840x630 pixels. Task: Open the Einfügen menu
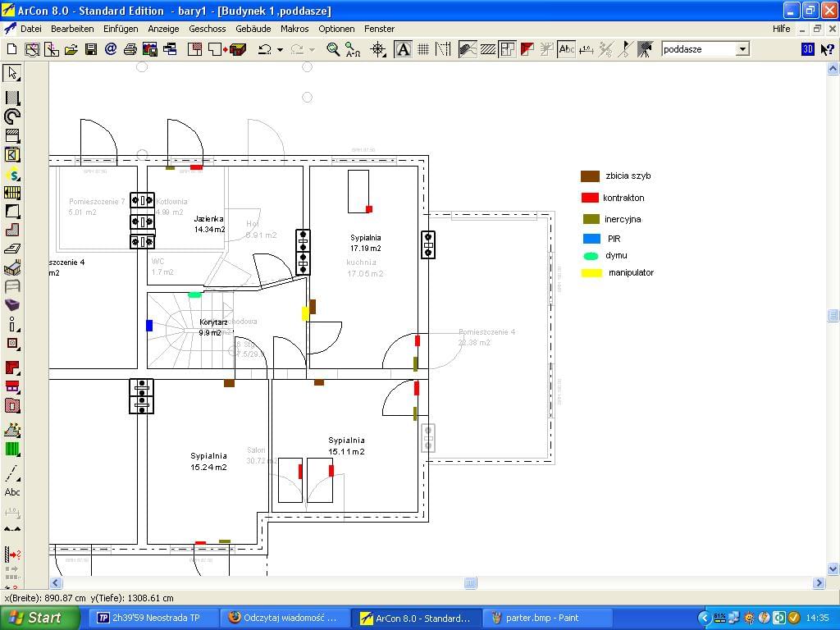coord(121,29)
